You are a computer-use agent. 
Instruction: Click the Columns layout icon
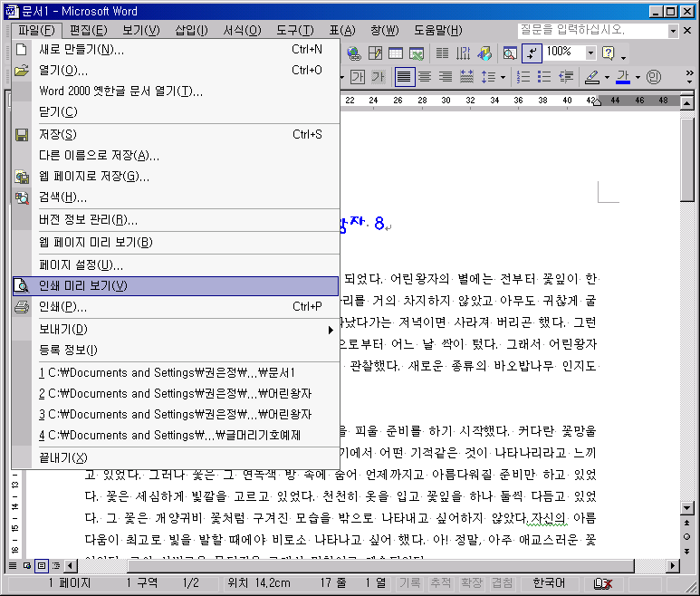tap(443, 53)
